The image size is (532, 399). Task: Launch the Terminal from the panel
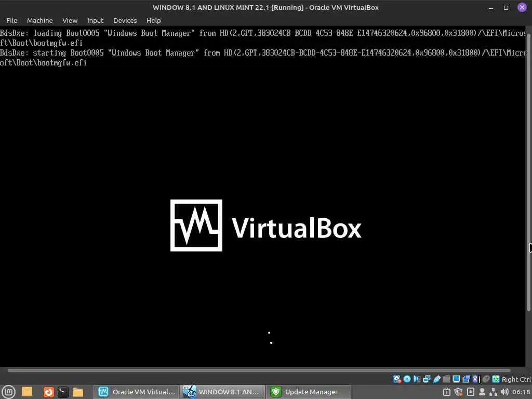[63, 392]
